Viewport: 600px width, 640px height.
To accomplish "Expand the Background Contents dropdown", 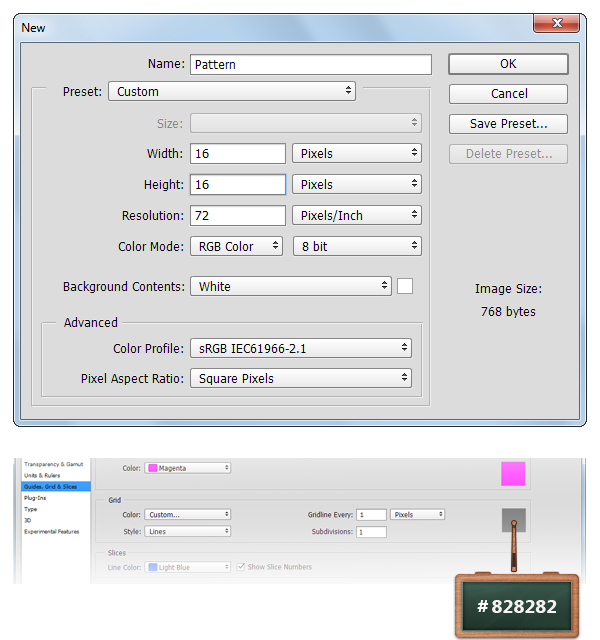I will 290,286.
